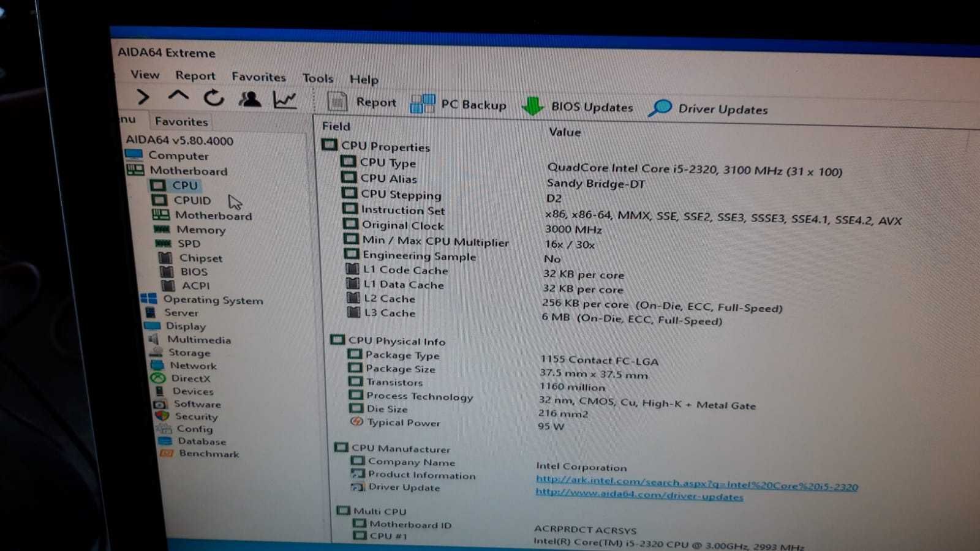Click the BIOS Updates toolbar button
980x551 pixels.
click(577, 107)
